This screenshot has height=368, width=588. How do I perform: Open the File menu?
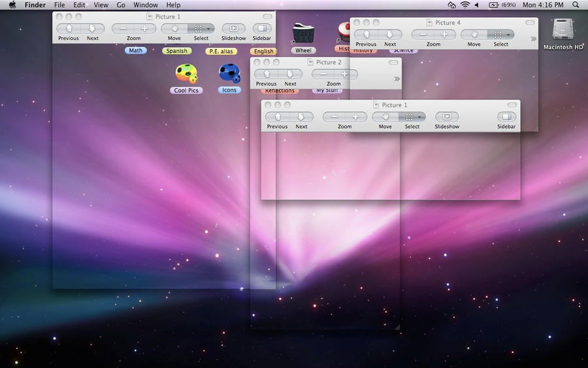pos(59,5)
